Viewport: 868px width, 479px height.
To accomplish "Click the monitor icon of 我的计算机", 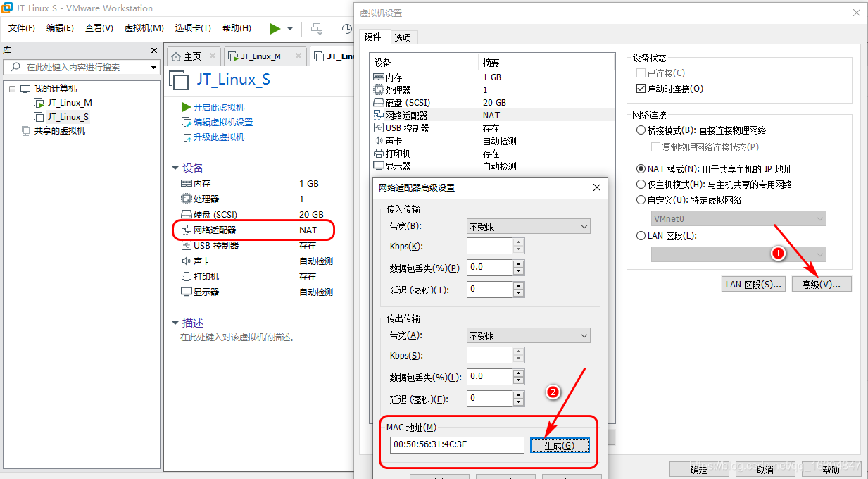I will point(25,89).
